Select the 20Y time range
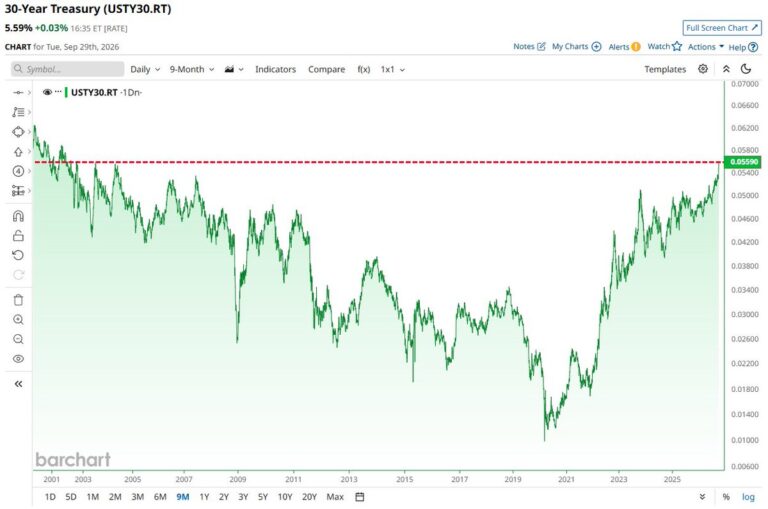Screen dimensions: 768x509 click(309, 497)
